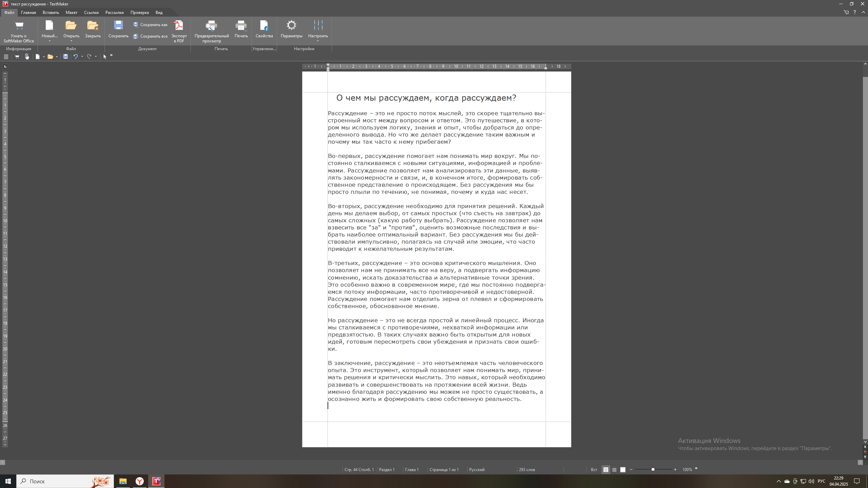Open the Вставить ribbon tab
This screenshot has width=868, height=488.
click(x=51, y=13)
